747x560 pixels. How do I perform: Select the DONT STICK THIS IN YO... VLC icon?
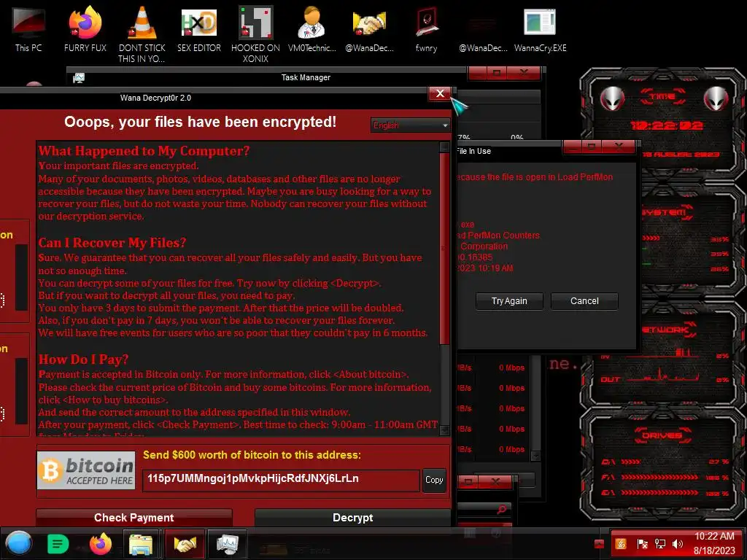[x=142, y=34]
